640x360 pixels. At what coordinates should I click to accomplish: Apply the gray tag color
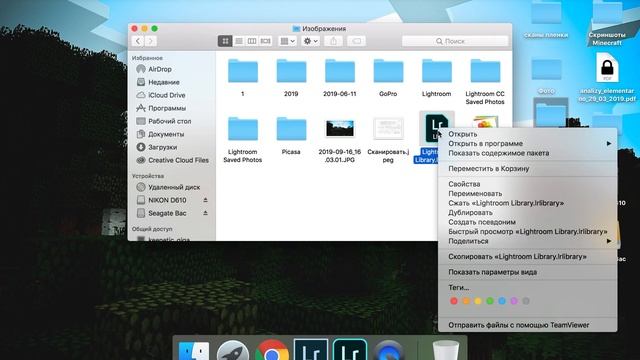coord(526,301)
